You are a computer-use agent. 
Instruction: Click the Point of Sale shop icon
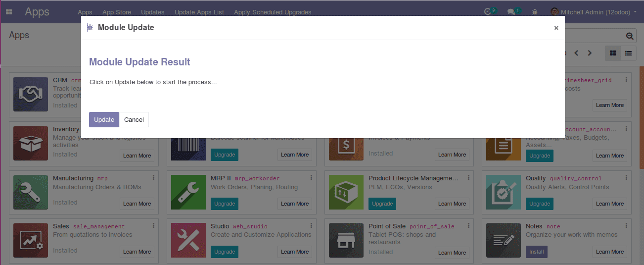(x=346, y=240)
